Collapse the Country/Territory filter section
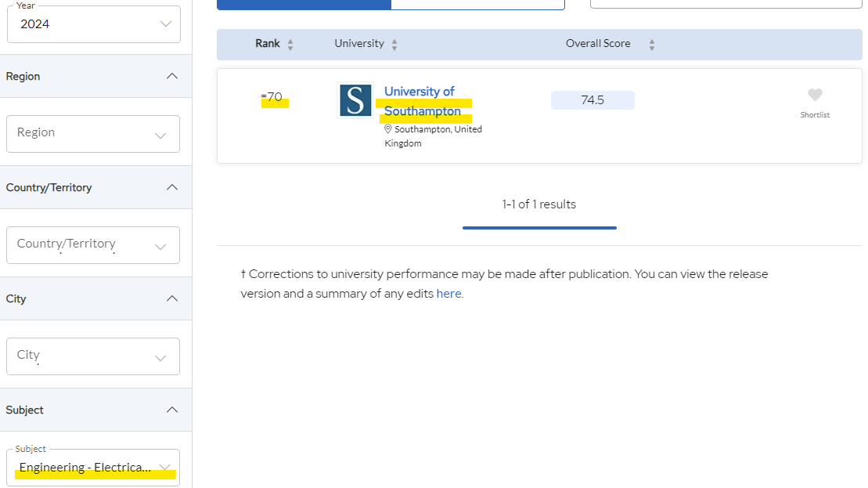 (x=172, y=187)
